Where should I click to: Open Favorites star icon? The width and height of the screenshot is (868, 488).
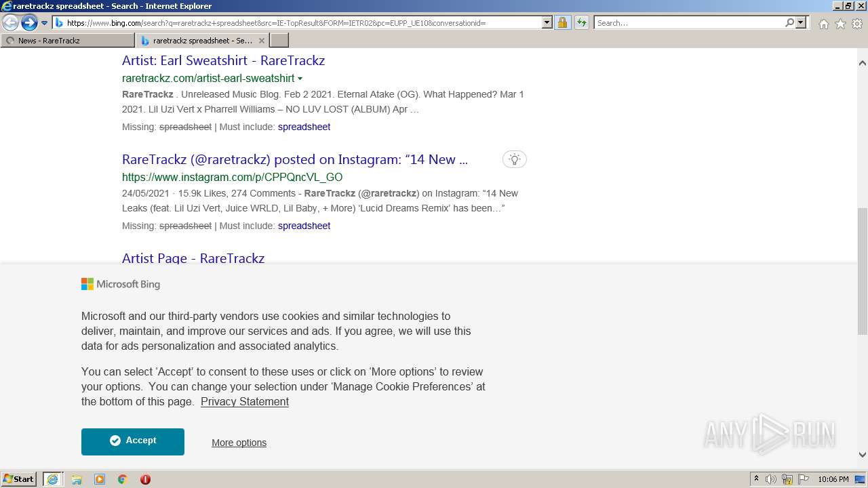coord(840,24)
